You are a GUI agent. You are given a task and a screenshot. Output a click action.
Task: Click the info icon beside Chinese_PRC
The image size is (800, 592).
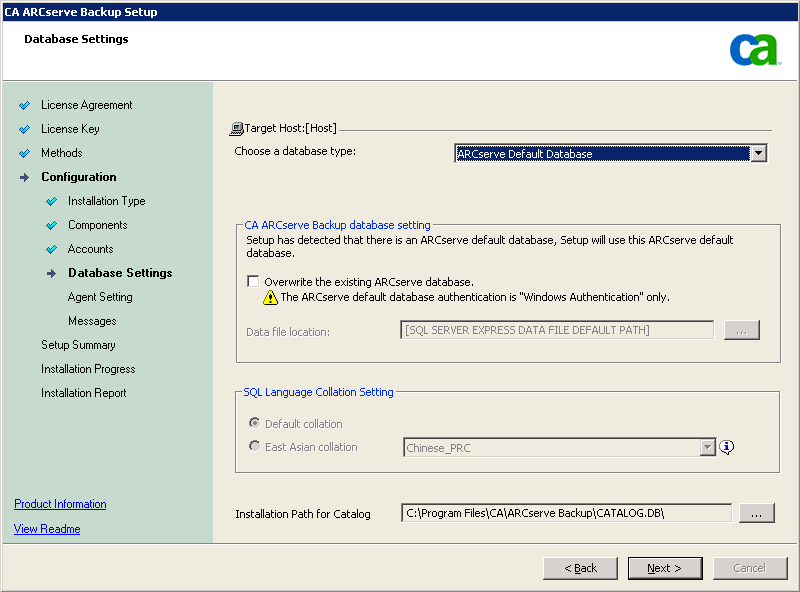pos(727,447)
